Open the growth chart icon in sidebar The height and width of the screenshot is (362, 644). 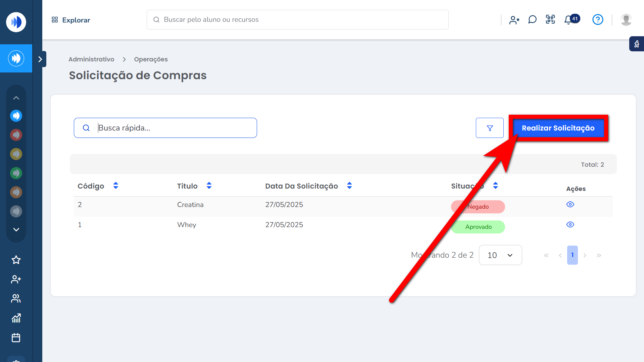(16, 318)
